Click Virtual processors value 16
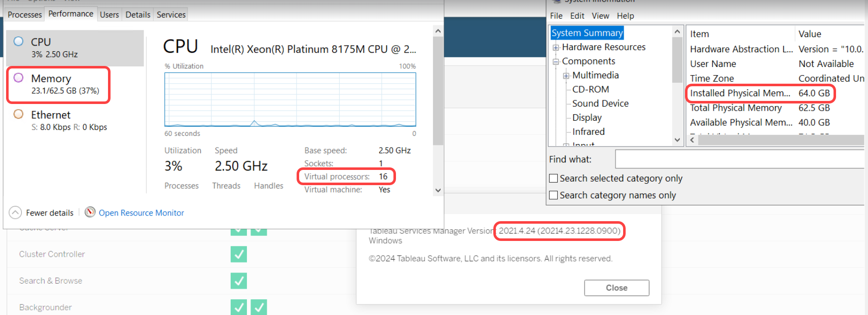 coord(383,177)
